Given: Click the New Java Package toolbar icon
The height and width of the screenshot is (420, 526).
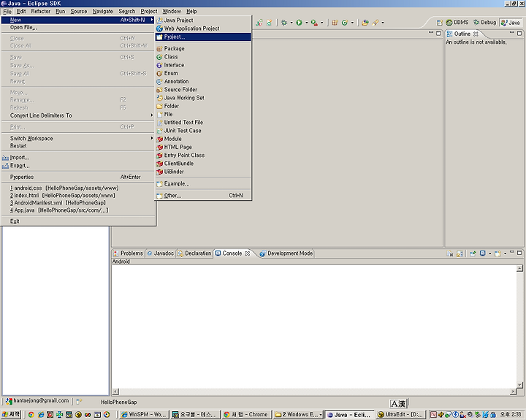Looking at the screenshot, I should [x=335, y=23].
